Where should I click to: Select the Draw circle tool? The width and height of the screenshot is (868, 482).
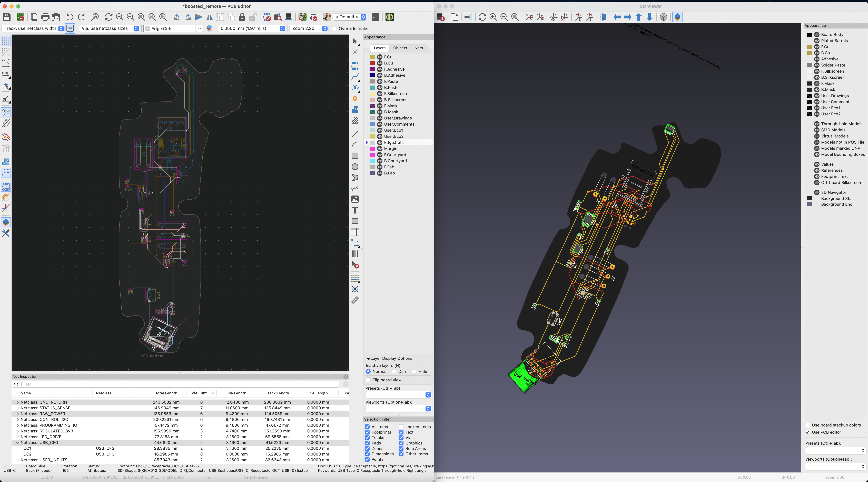pyautogui.click(x=355, y=167)
